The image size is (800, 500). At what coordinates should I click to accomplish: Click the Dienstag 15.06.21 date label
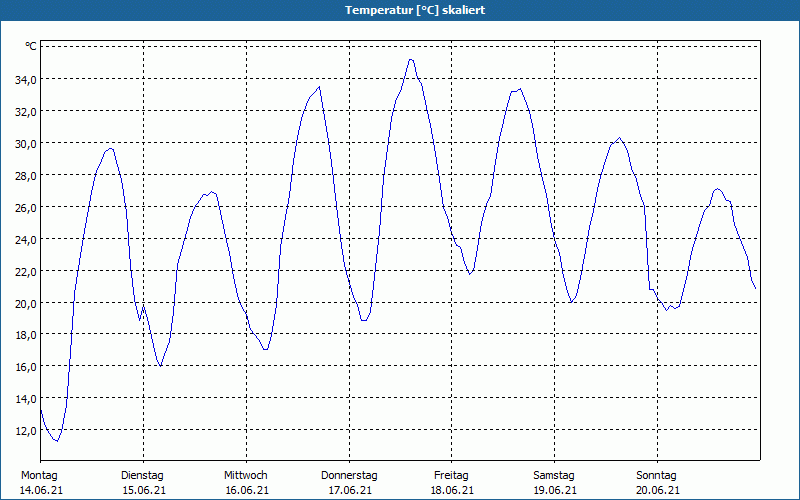coord(143,483)
